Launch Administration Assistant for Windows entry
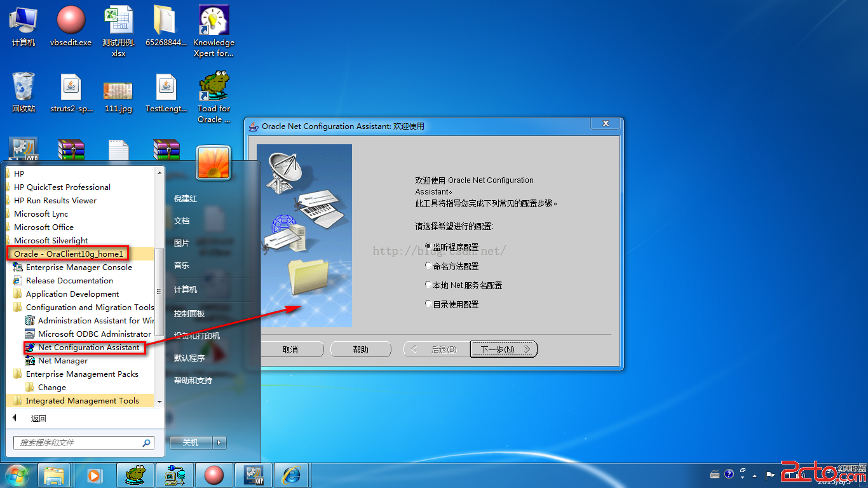Viewport: 868px width, 488px height. click(89, 320)
